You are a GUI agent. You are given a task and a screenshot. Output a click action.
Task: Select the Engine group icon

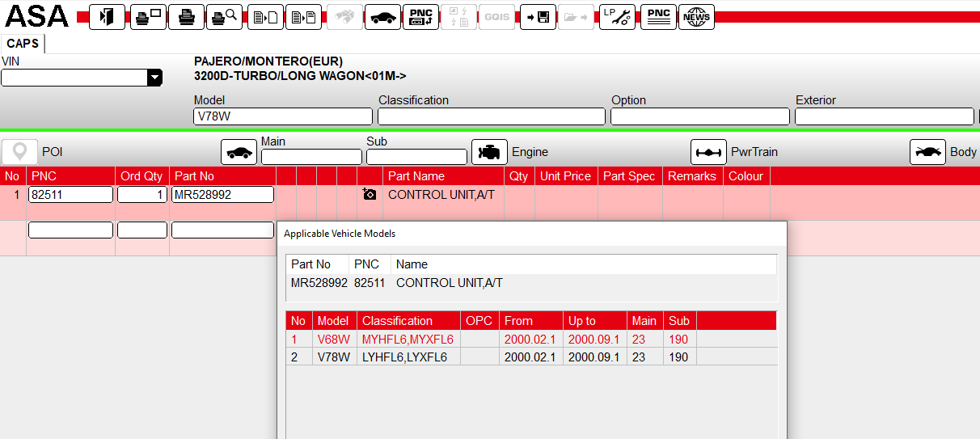click(x=489, y=152)
